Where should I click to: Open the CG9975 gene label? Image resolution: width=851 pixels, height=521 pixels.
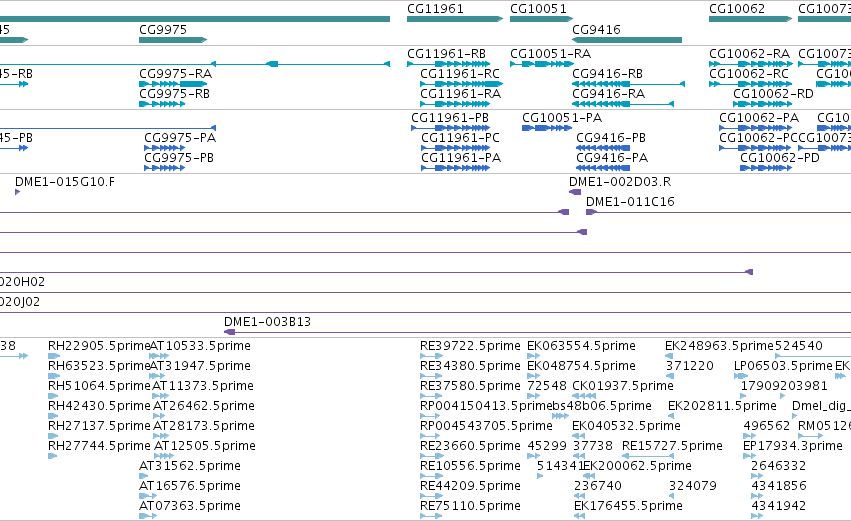163,29
